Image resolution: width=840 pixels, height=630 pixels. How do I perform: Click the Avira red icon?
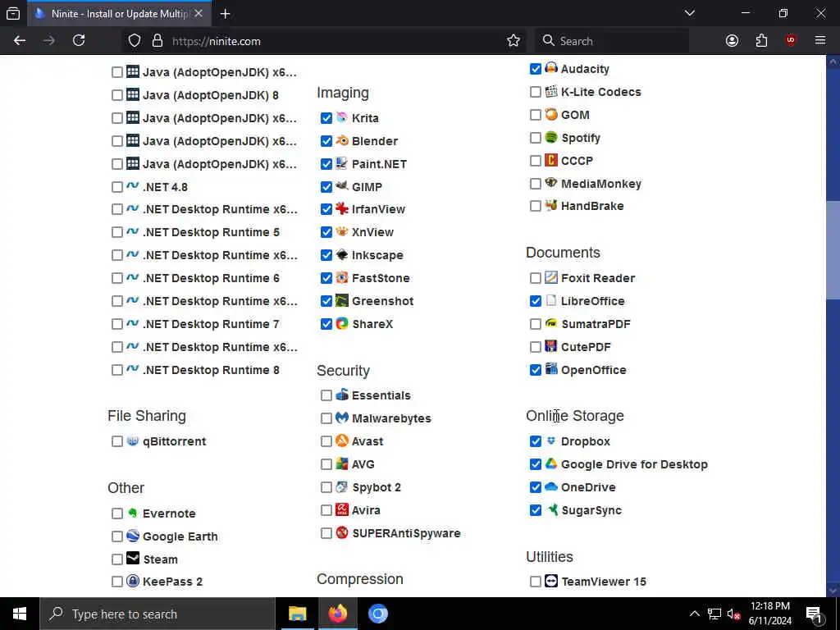click(342, 509)
